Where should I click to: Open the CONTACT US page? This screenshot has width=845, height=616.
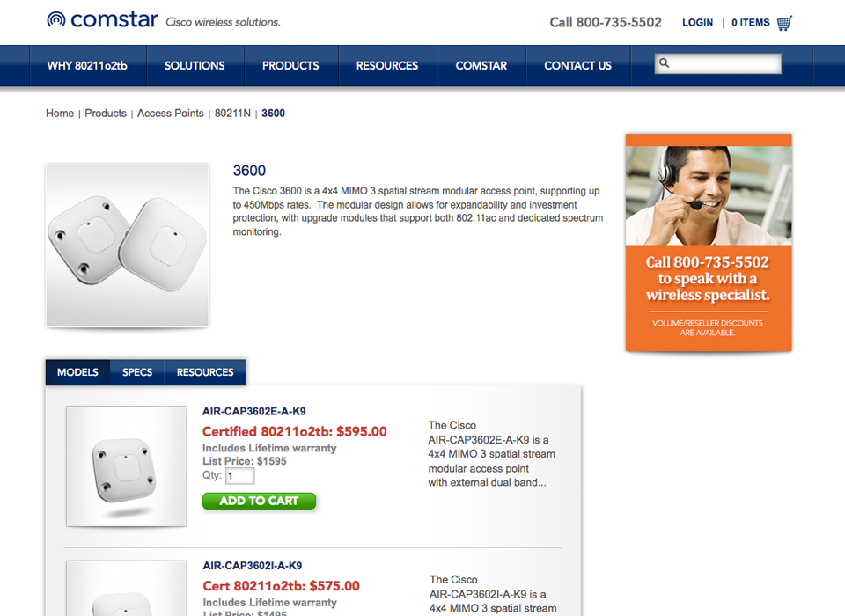(577, 66)
